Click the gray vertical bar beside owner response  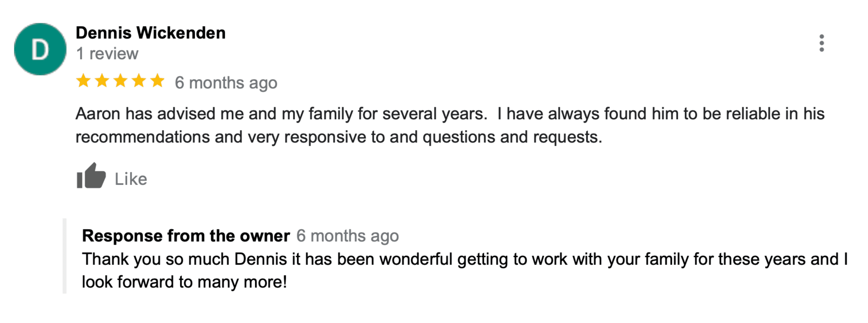click(65, 256)
